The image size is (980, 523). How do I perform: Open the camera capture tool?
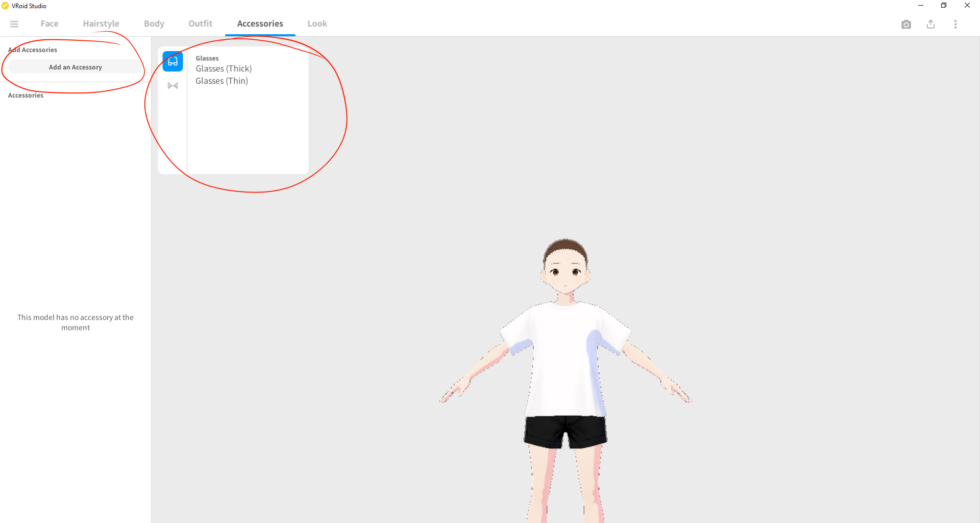coord(906,25)
